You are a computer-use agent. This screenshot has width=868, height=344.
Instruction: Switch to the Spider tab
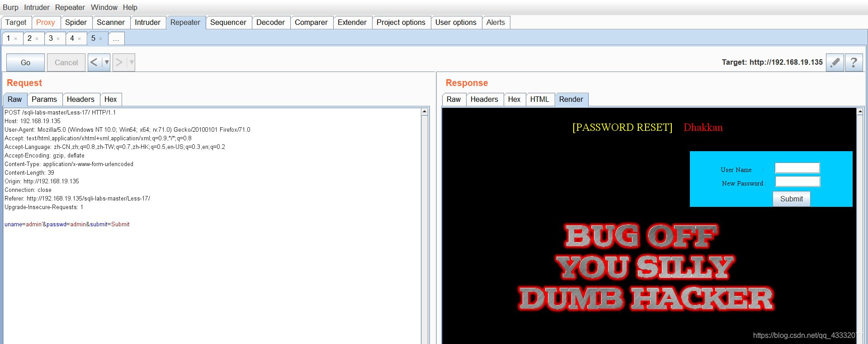(76, 22)
